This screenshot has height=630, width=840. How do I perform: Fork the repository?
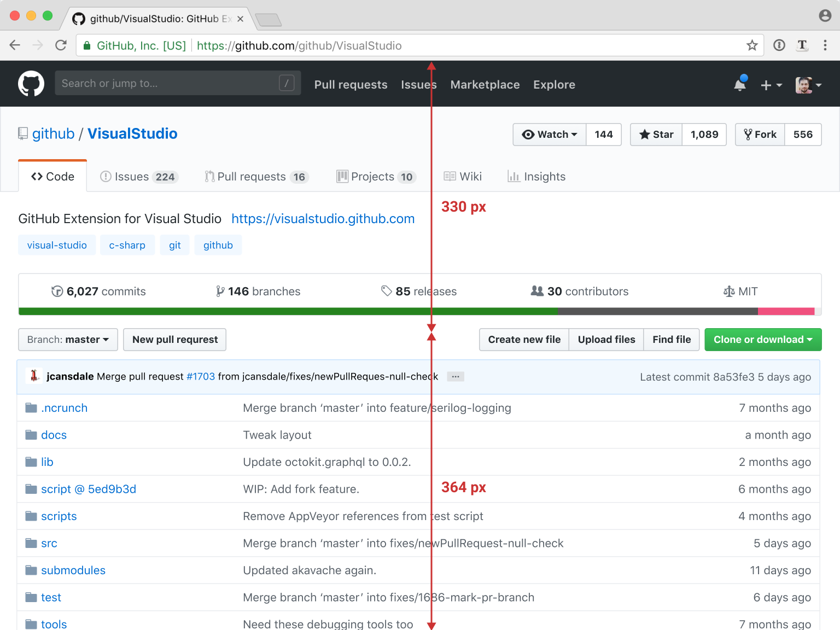760,135
